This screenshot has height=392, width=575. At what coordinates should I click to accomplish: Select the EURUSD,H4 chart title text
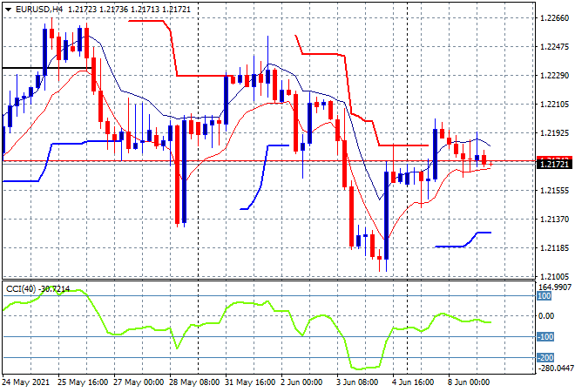pyautogui.click(x=39, y=10)
